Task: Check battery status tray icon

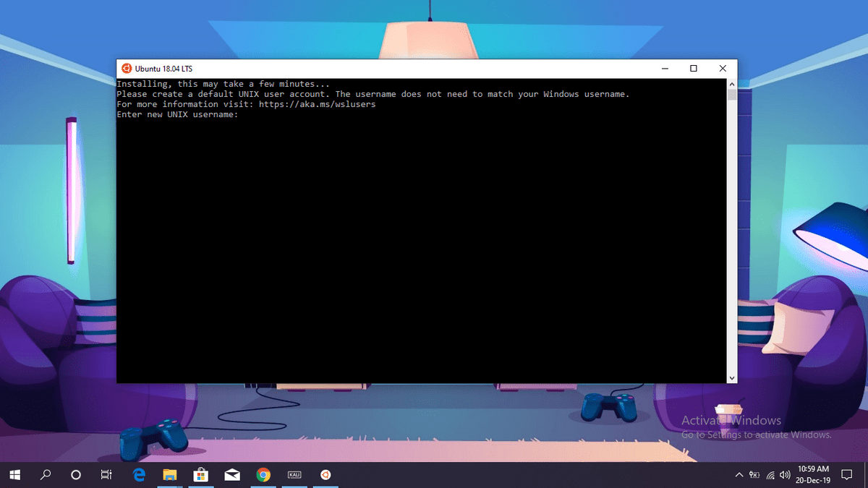Action: (754, 475)
